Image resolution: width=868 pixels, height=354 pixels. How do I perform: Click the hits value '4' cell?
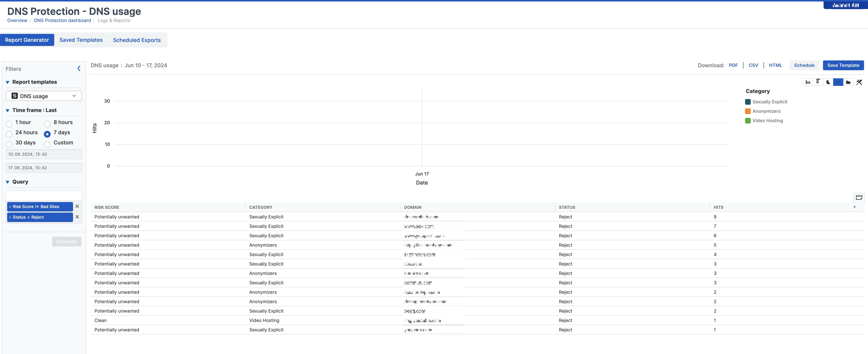pyautogui.click(x=715, y=255)
